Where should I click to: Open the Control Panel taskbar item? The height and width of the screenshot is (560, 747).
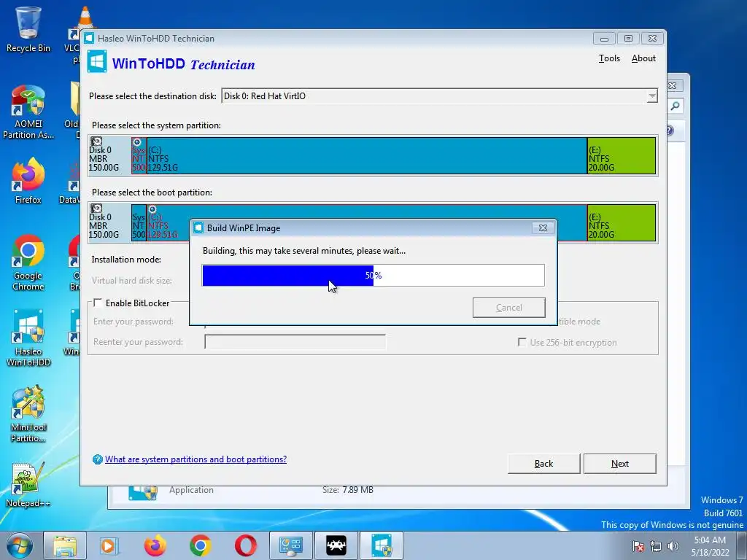click(290, 545)
